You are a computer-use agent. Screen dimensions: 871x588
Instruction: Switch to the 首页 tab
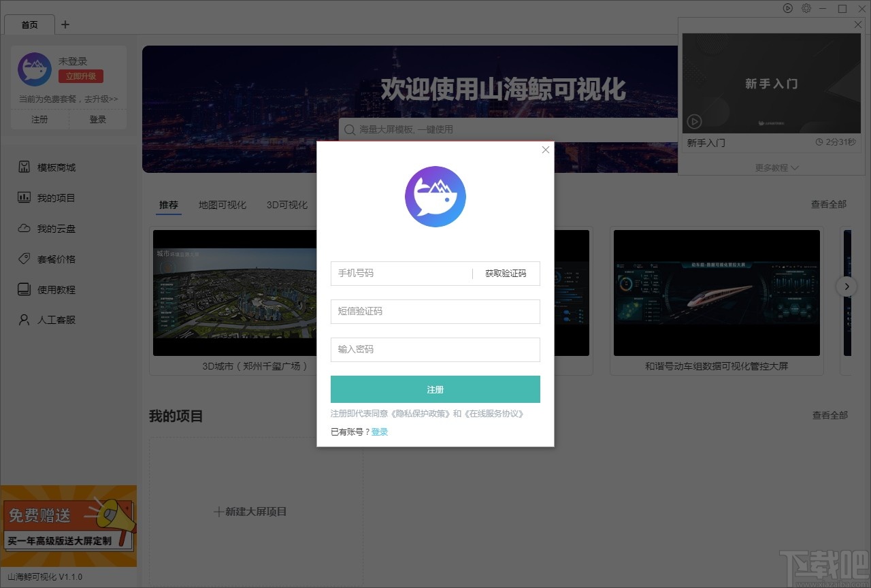tap(30, 24)
